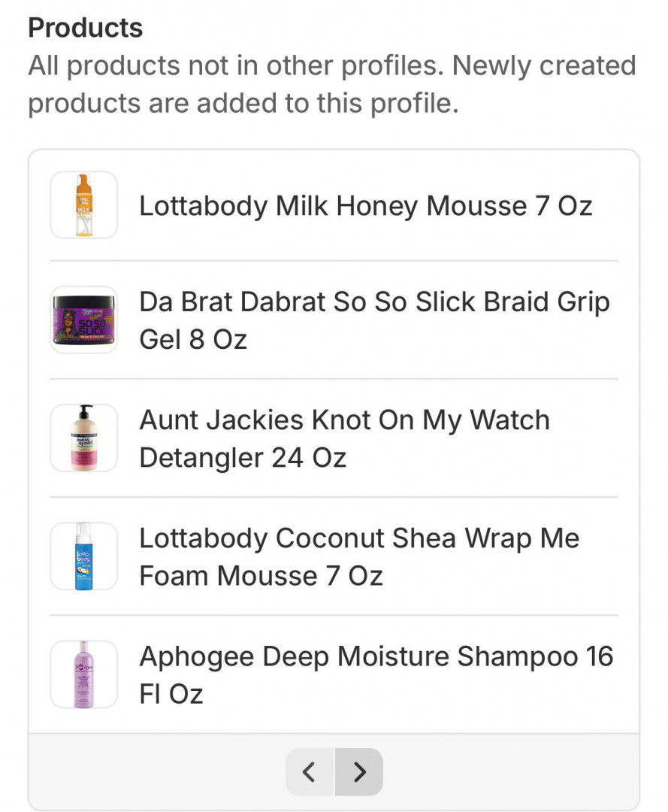This screenshot has height=812, width=668.
Task: Click the 'Foam Mousse 7 Oz' text line
Action: pos(261,576)
